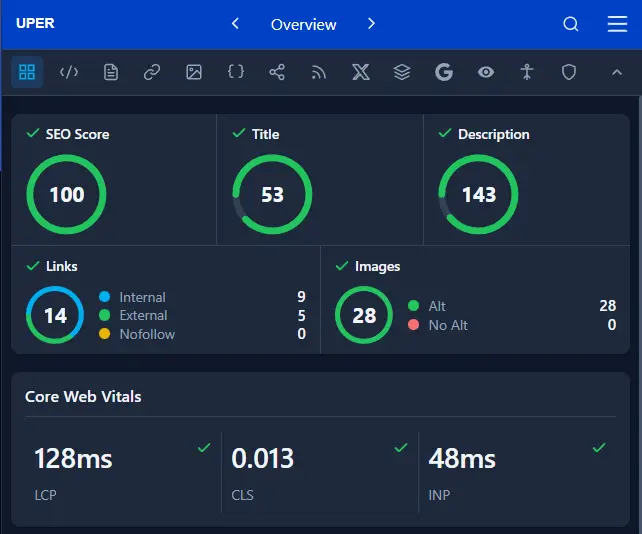Open the Social share icon tab
Viewport: 642px width, 534px height.
tap(277, 72)
